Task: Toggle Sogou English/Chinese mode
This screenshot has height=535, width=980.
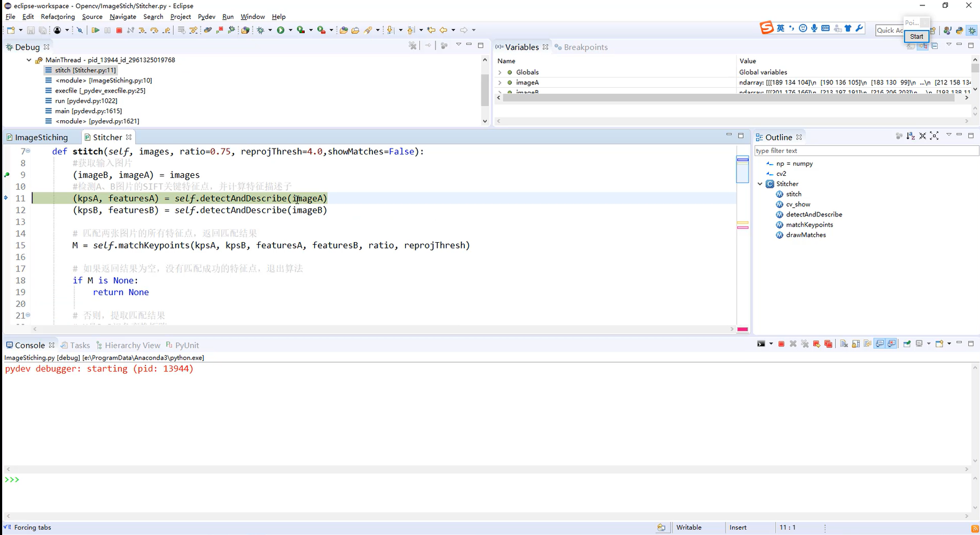Action: [x=781, y=28]
